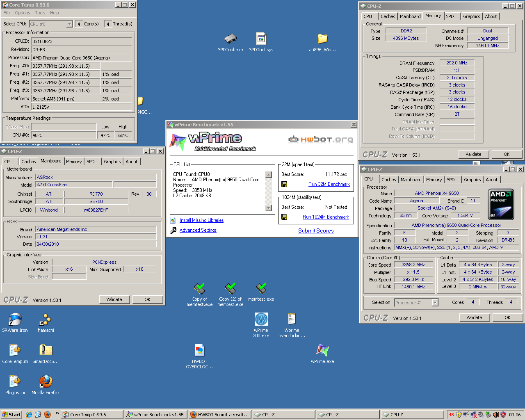Click the taskbar clock showing 00:06

[x=515, y=415]
